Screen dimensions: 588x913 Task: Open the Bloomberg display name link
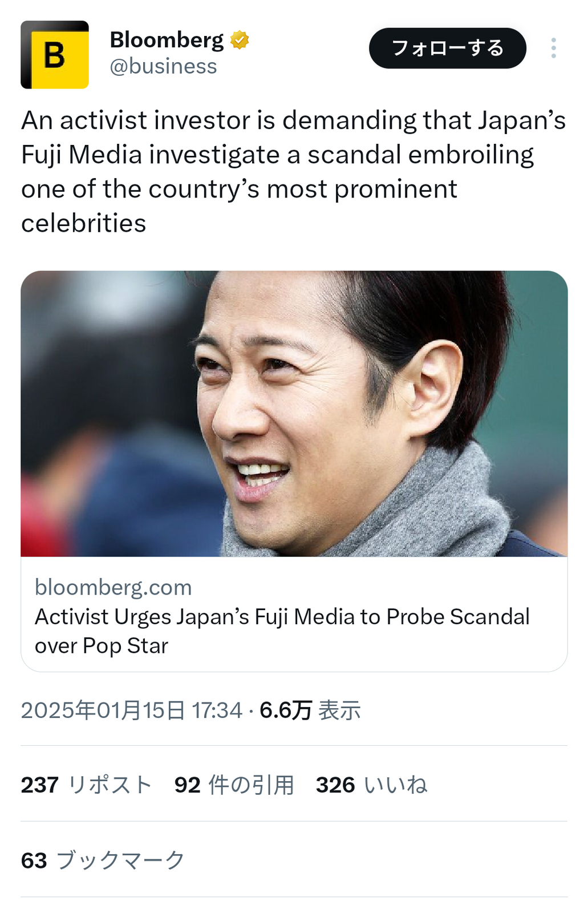click(167, 40)
